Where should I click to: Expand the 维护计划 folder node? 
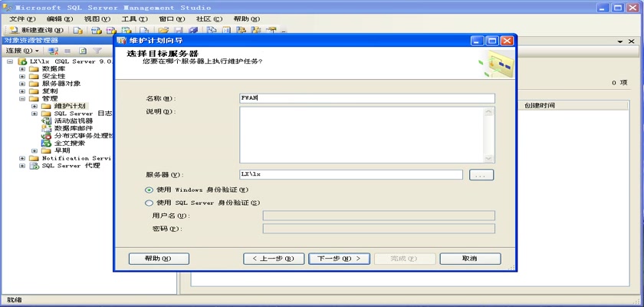tap(34, 106)
